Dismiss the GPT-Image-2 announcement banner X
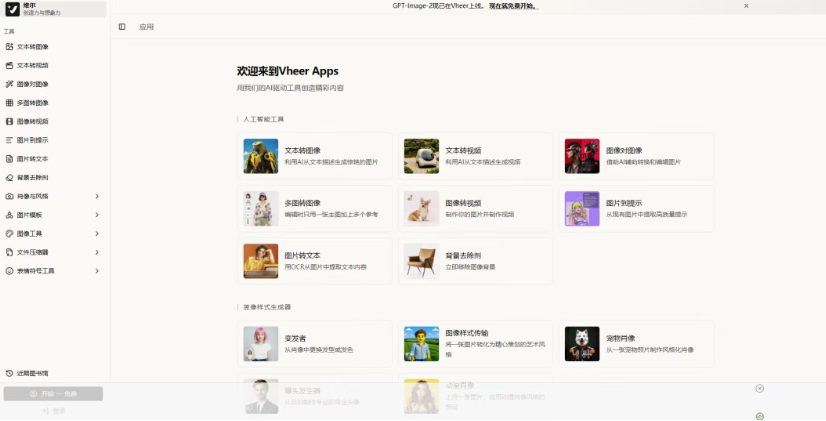This screenshot has width=826, height=421. click(x=746, y=6)
